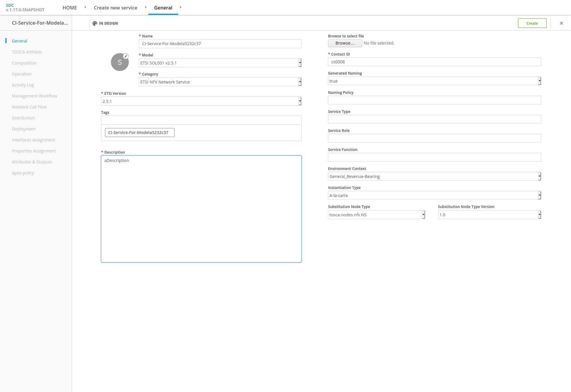Click the pencil edit icon on service avatar

pos(126,56)
